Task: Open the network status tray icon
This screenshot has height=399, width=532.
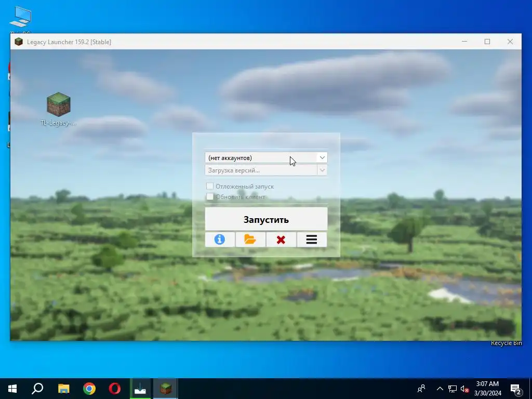Action: pos(453,389)
